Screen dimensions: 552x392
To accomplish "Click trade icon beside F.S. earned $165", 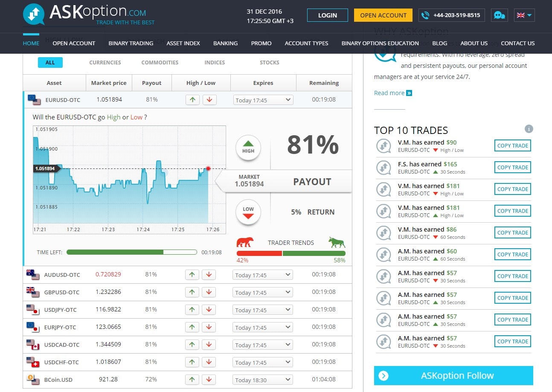I will click(383, 168).
